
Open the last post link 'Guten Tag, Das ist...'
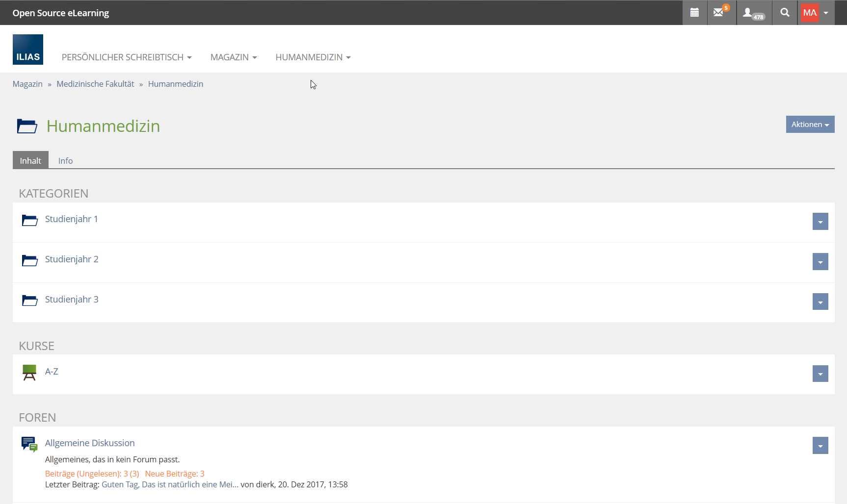tap(170, 484)
